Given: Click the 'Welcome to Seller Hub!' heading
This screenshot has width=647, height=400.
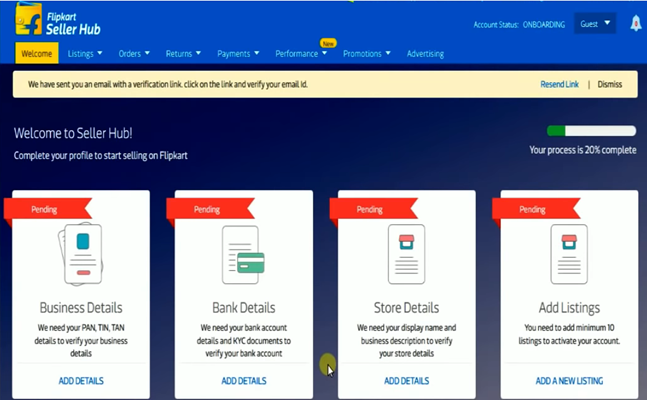Looking at the screenshot, I should [73, 133].
